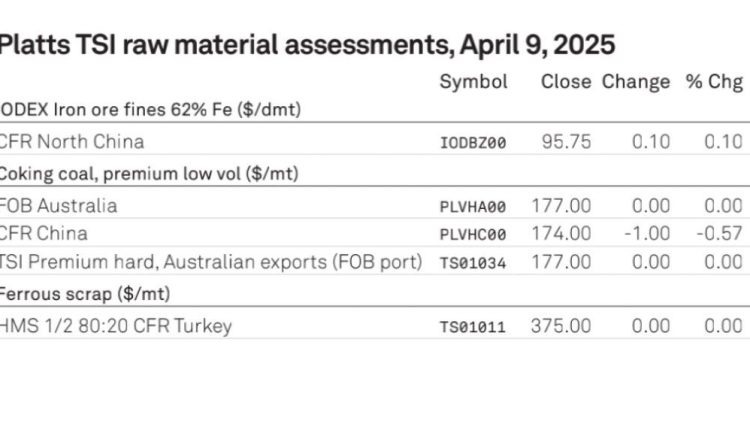Select the IODBZ00 symbol code

coord(473,143)
